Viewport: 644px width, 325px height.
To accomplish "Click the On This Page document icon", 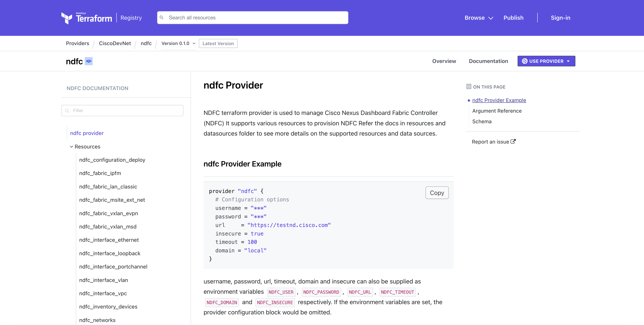I will pos(469,87).
